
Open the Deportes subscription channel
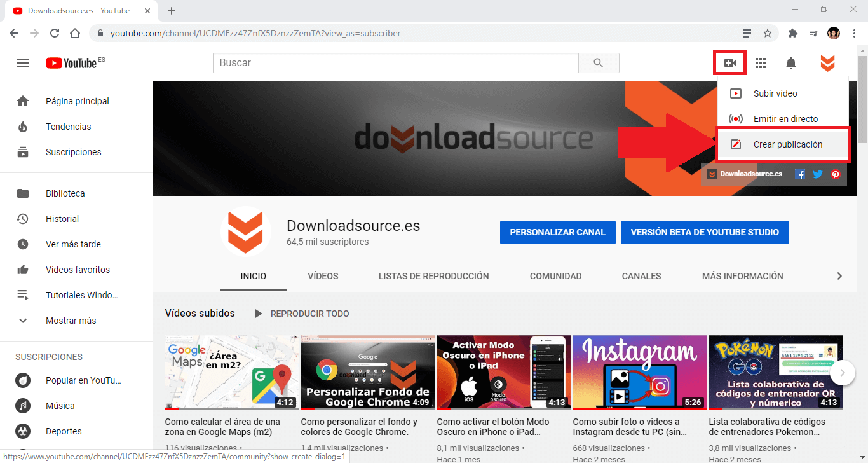click(76, 431)
